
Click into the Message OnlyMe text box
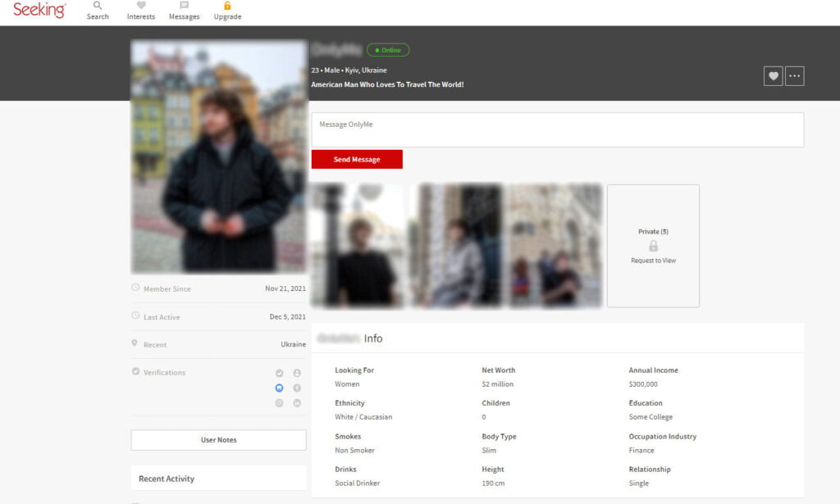point(558,129)
